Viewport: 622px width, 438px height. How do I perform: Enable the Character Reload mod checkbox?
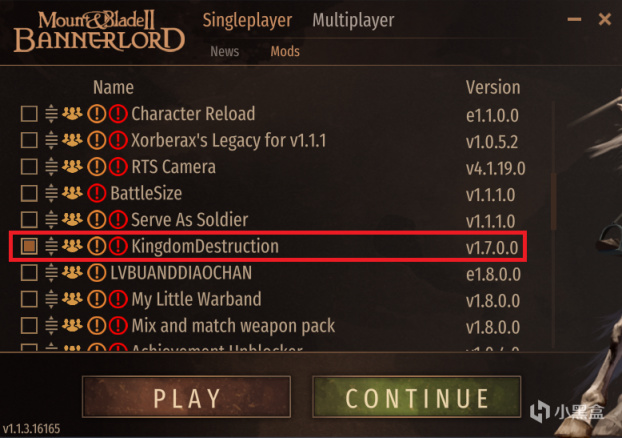[29, 114]
